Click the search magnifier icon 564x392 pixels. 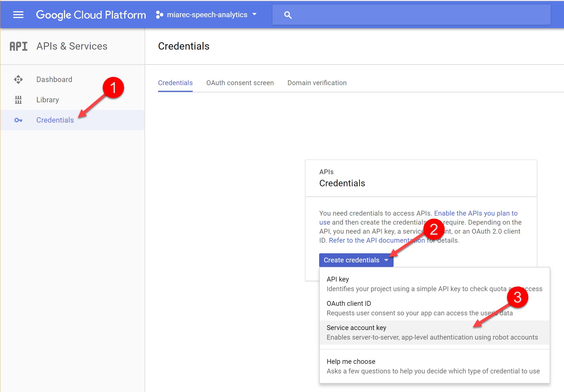coord(288,15)
